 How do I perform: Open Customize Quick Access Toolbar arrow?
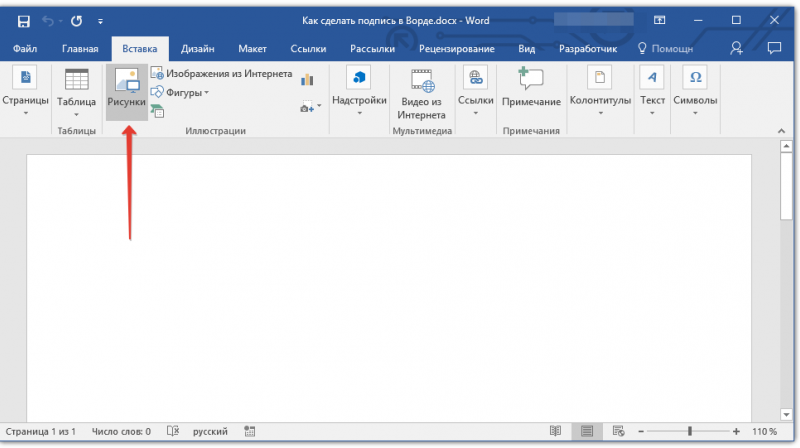click(100, 21)
